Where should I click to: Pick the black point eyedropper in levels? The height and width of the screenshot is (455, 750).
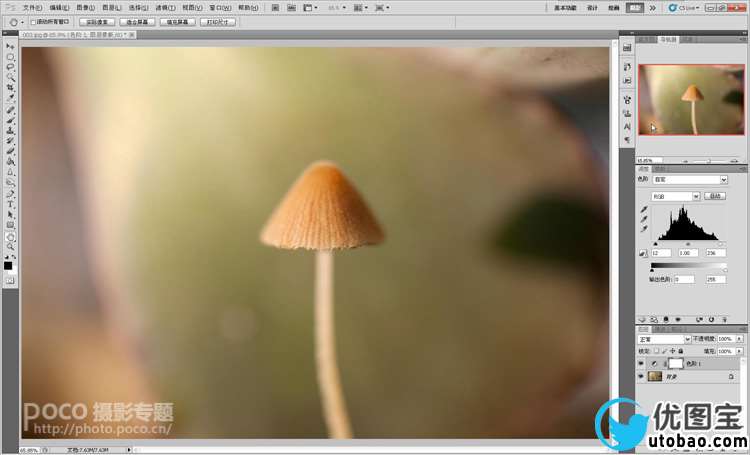click(644, 210)
